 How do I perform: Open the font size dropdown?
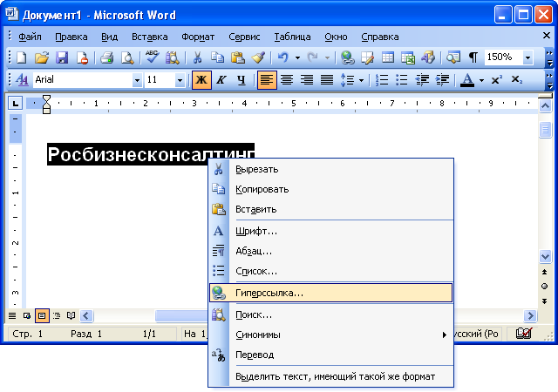click(x=180, y=80)
